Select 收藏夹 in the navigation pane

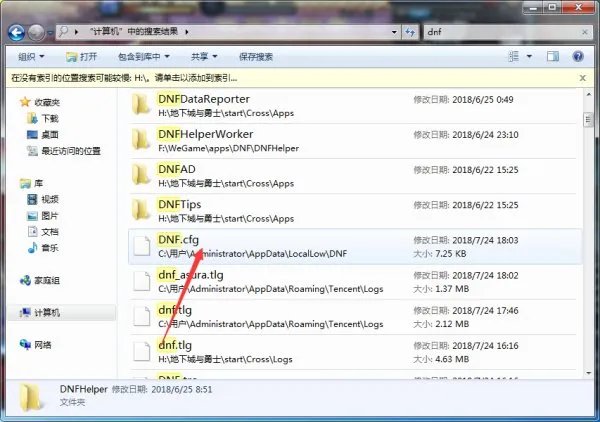47,102
